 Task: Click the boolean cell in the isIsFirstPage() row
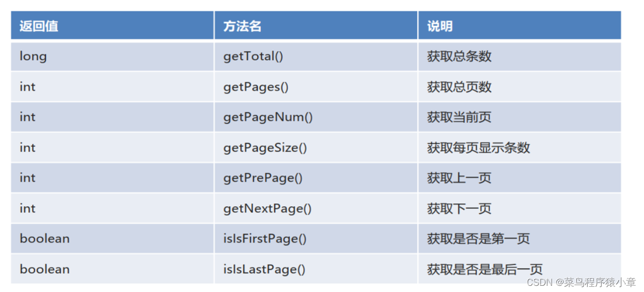[112, 238]
